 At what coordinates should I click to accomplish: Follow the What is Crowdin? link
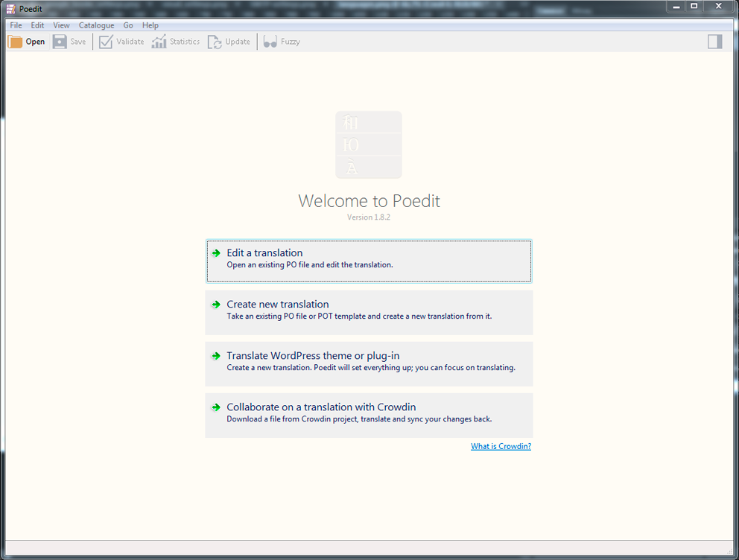501,447
